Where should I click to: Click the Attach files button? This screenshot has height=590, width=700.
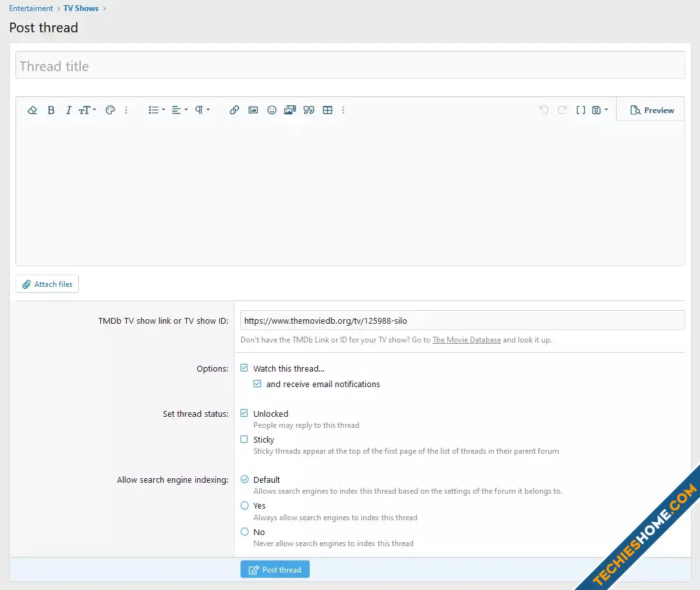click(x=47, y=284)
